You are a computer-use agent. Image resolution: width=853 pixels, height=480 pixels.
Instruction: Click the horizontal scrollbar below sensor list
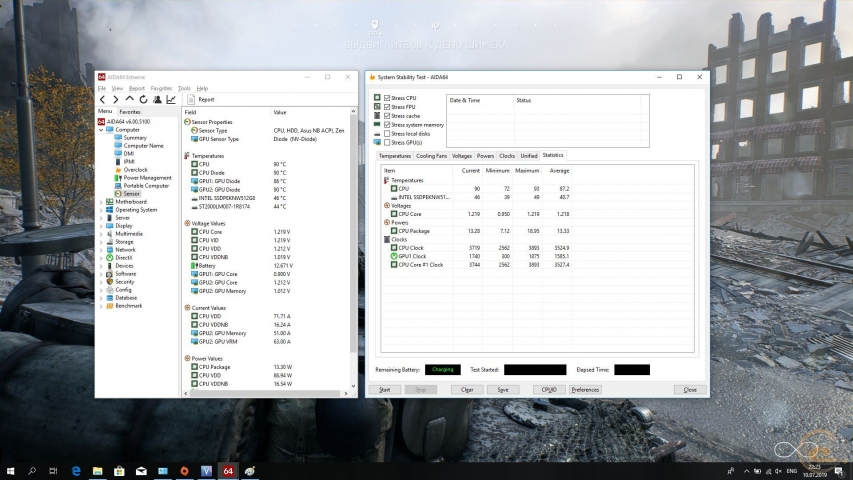click(x=266, y=393)
